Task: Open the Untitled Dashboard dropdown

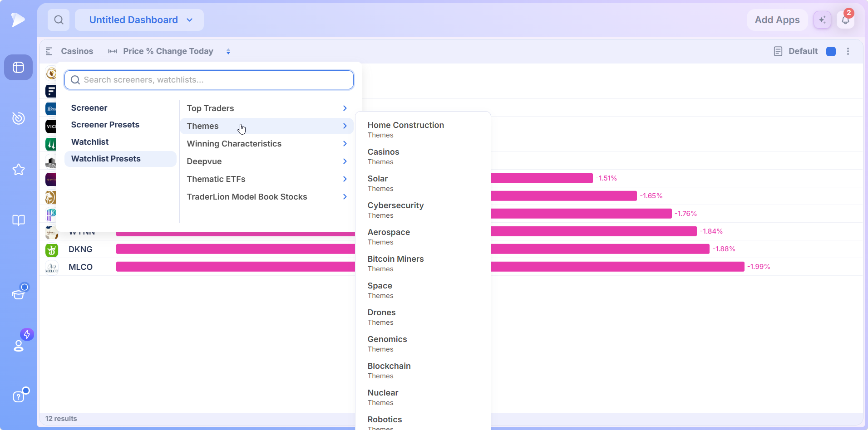Action: tap(139, 20)
